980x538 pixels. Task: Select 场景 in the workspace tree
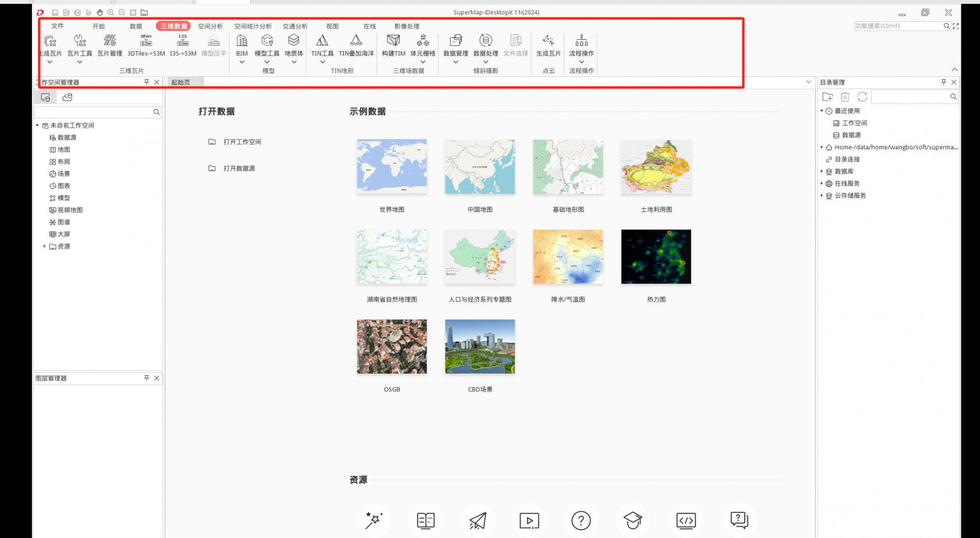[x=63, y=174]
